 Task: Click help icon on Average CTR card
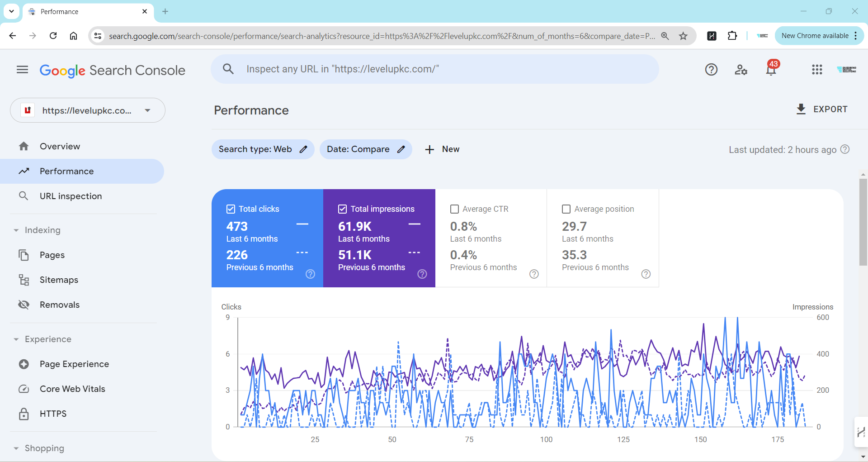click(x=534, y=274)
